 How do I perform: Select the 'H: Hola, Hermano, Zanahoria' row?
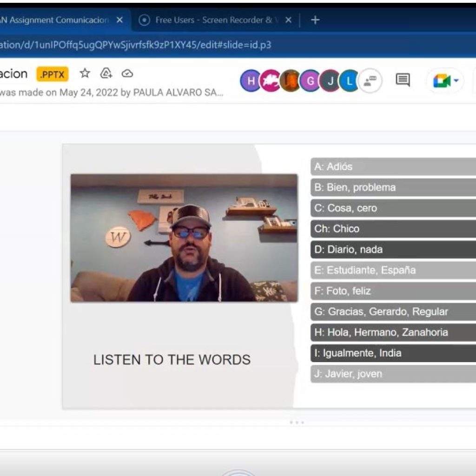click(x=393, y=332)
